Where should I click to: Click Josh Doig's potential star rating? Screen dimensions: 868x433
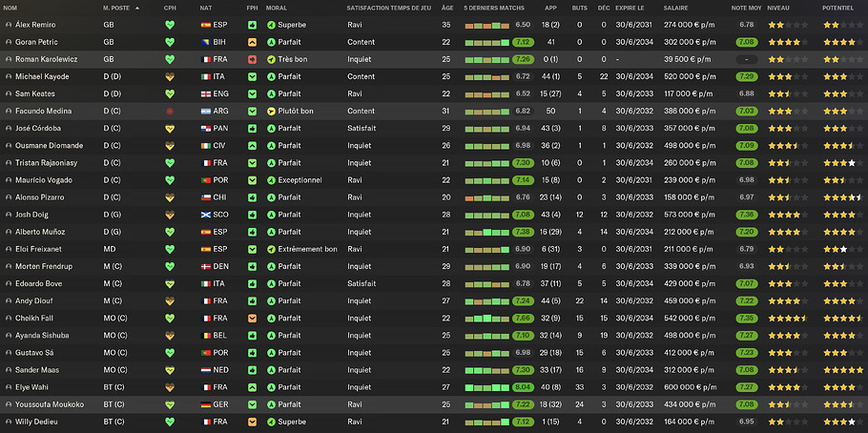pos(843,215)
